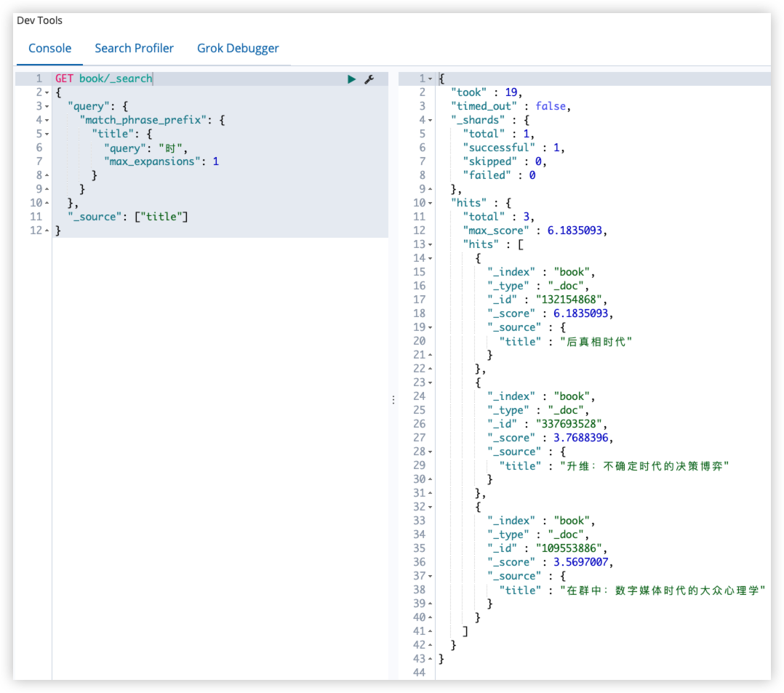Screen dimensions: 784x693
Task: Switch to the Console tab
Action: (x=49, y=48)
